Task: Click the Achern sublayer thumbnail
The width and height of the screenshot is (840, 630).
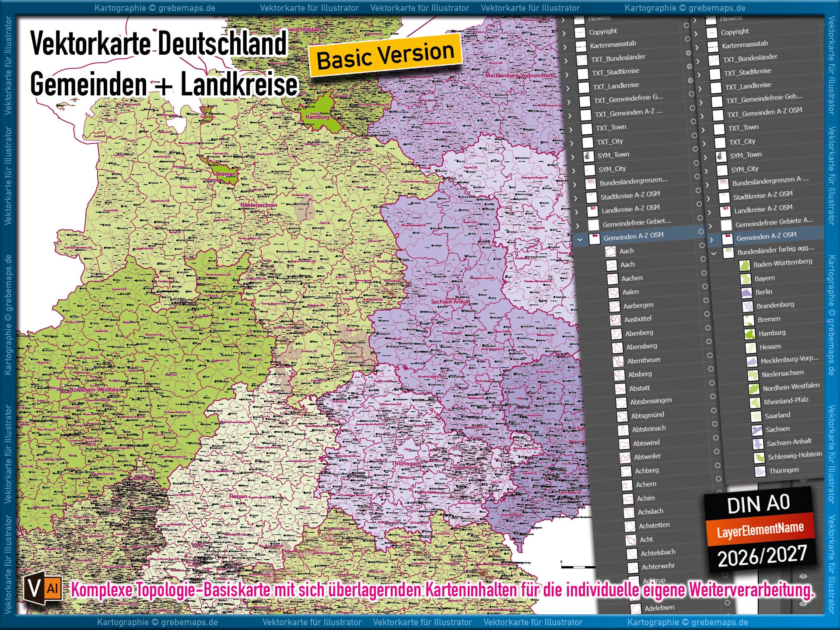Action: tap(627, 486)
